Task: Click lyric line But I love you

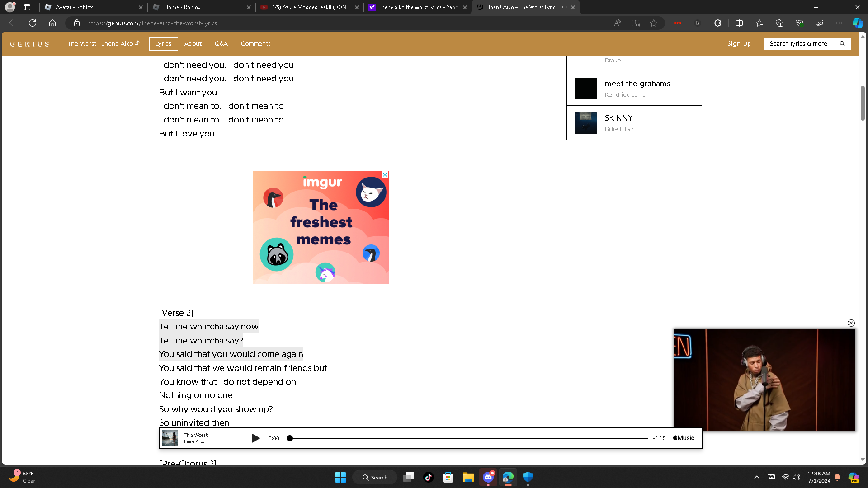Action: (x=187, y=134)
